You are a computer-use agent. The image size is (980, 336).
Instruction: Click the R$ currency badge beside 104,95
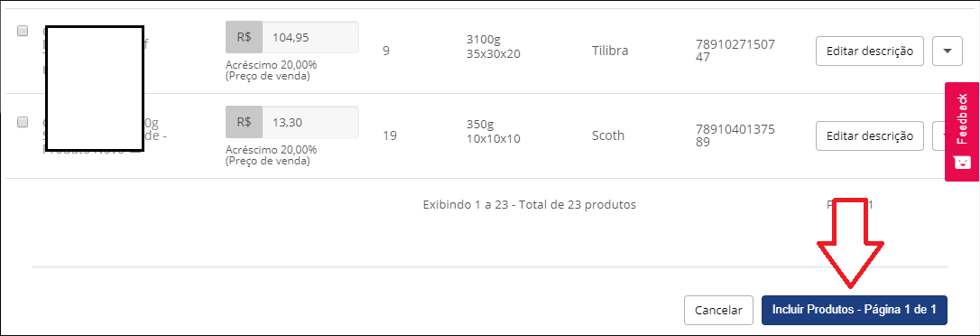click(244, 38)
